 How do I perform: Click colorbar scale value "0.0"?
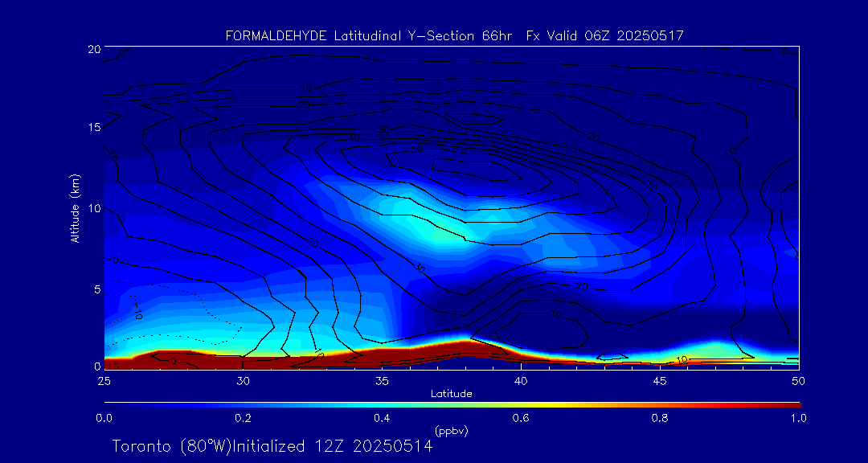(x=104, y=418)
